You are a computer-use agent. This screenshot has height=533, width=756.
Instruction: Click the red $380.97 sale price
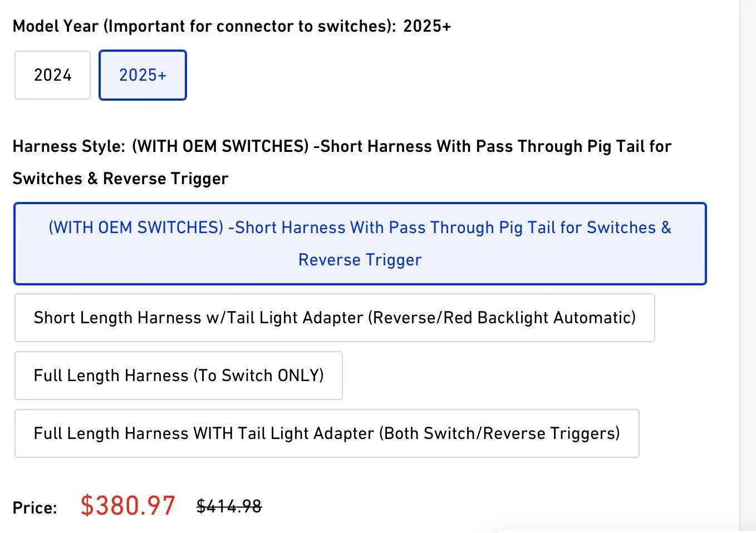click(128, 506)
